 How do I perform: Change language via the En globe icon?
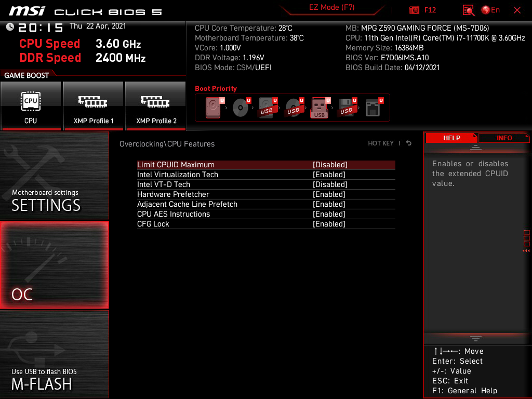click(490, 10)
